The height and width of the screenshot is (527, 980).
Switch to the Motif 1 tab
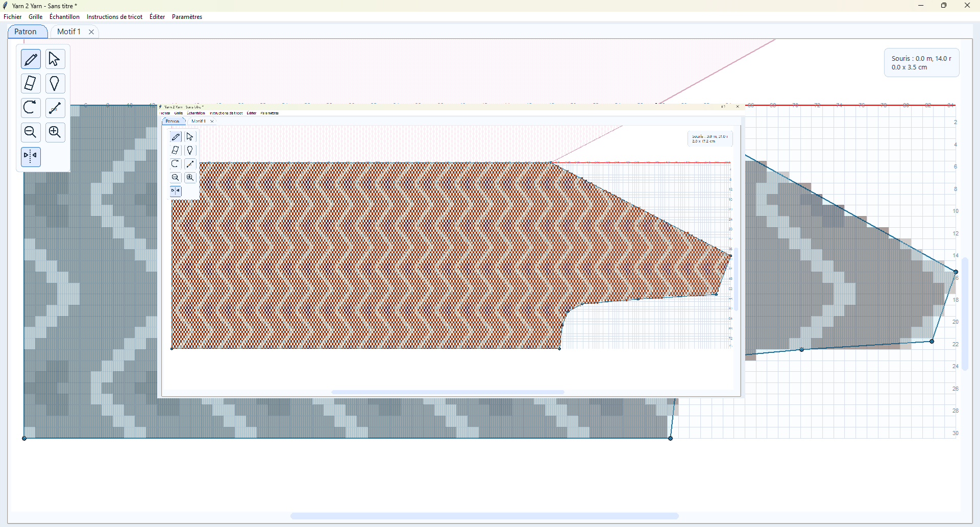coord(69,32)
